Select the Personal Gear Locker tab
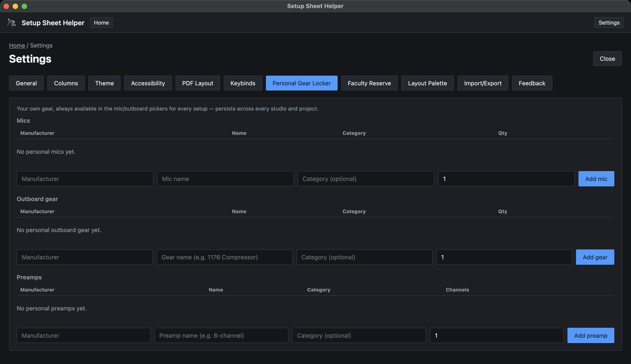 point(302,83)
